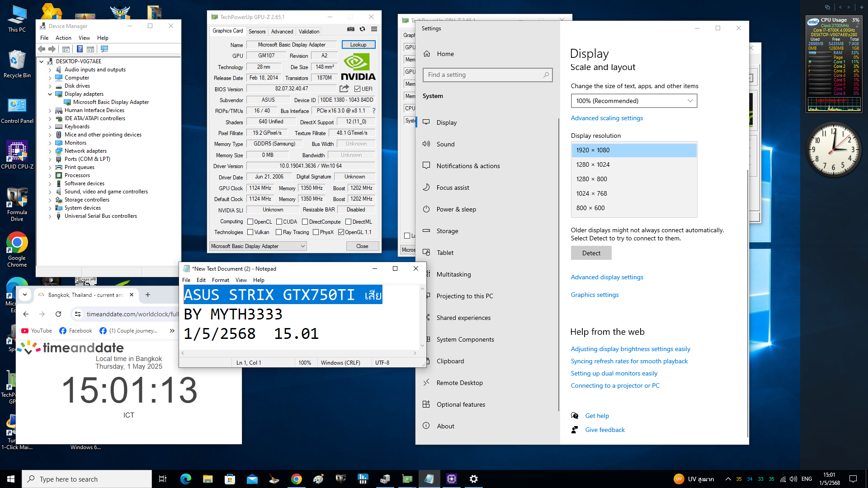
Task: Enable the CUDA checkbox
Action: pos(279,222)
